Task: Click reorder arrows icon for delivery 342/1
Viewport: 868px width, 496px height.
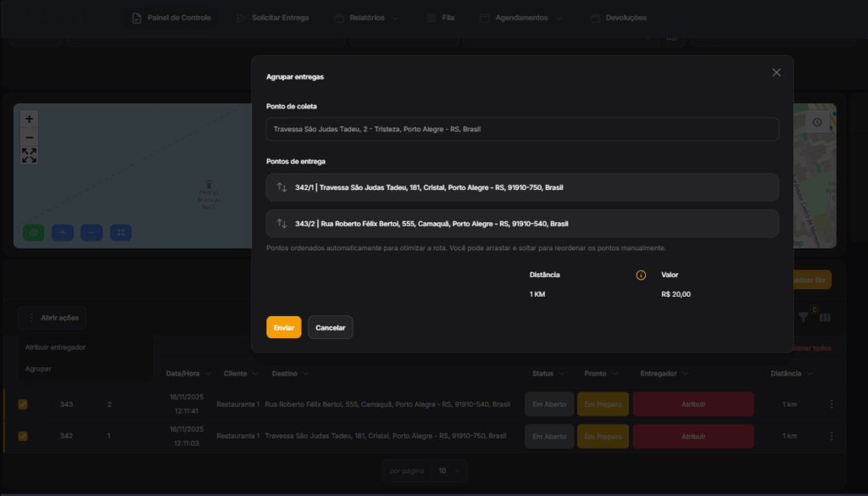Action: click(x=282, y=187)
